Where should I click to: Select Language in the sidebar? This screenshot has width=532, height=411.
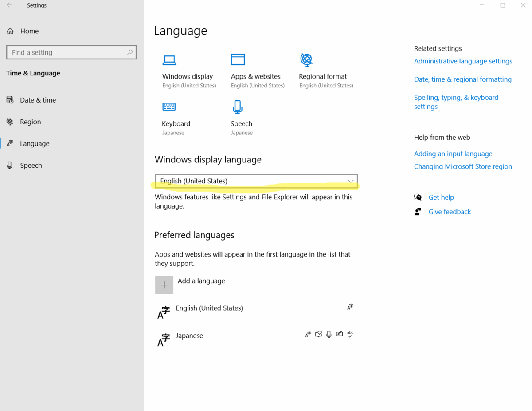(x=35, y=143)
